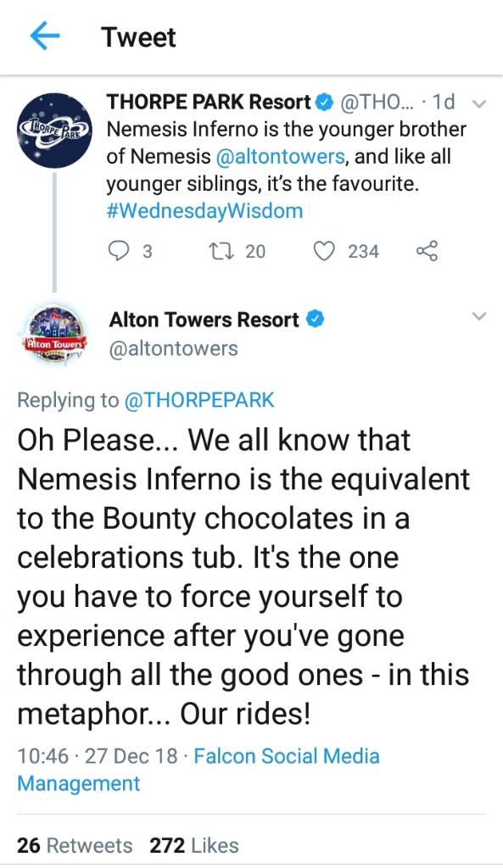The height and width of the screenshot is (868, 503).
Task: Expand THORPE PARK tweet options chevron
Action: pos(478,103)
